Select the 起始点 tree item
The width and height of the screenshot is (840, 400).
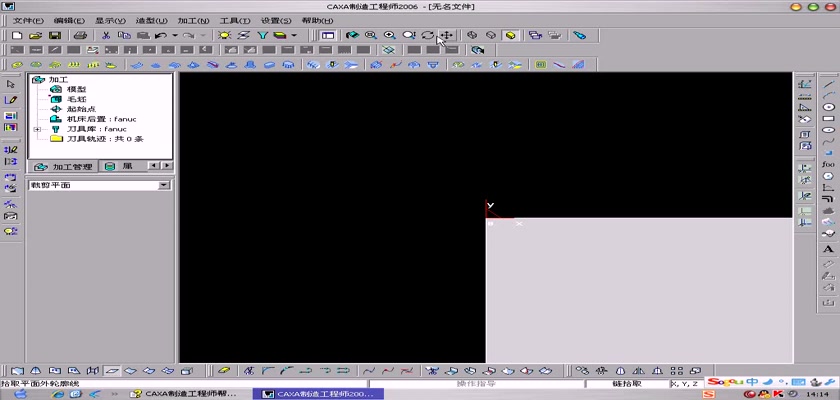(x=81, y=109)
